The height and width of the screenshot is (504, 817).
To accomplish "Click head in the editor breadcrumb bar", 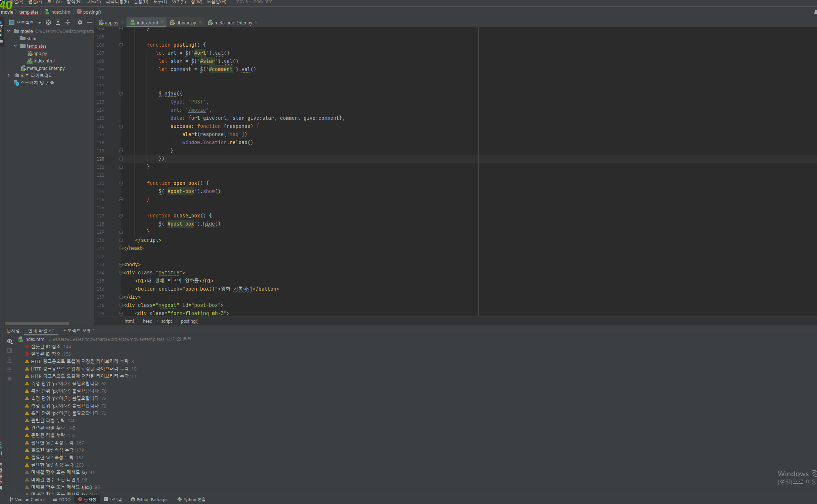I will coord(148,321).
